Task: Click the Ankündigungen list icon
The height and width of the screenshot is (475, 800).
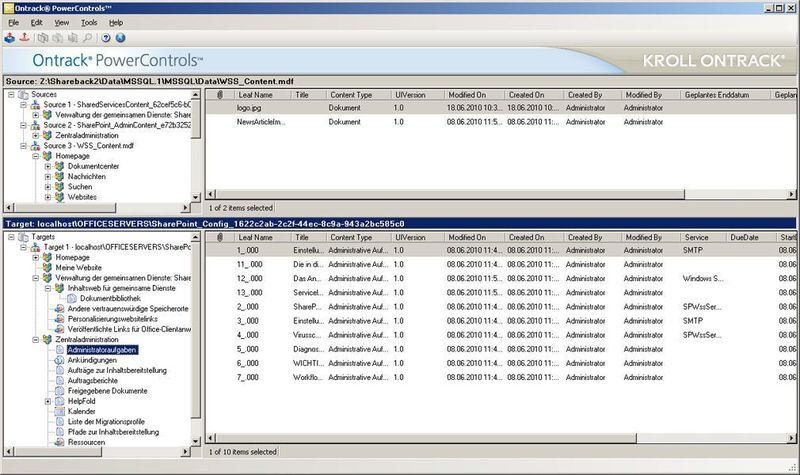Action: pyautogui.click(x=60, y=360)
